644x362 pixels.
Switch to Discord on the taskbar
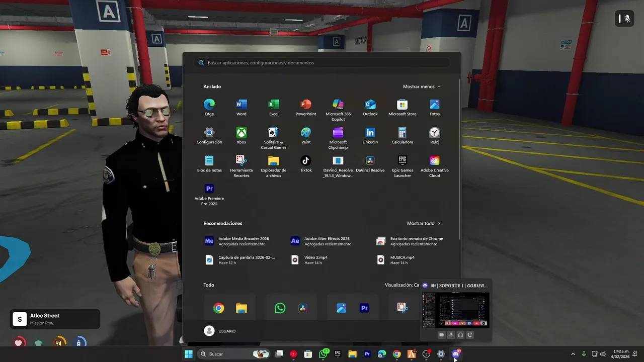[x=456, y=354]
